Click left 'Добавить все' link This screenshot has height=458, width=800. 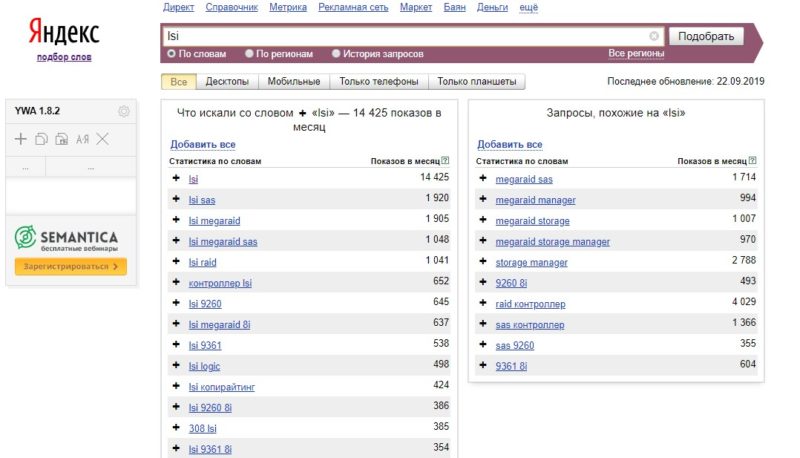(x=203, y=144)
